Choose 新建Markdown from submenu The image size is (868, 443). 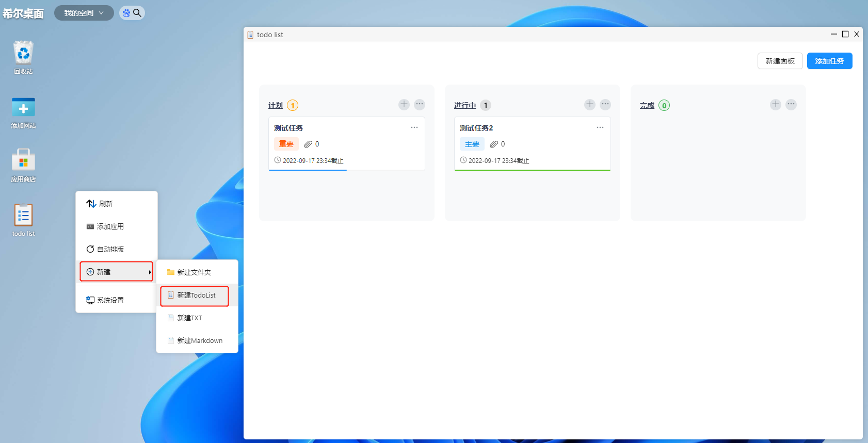pos(197,341)
